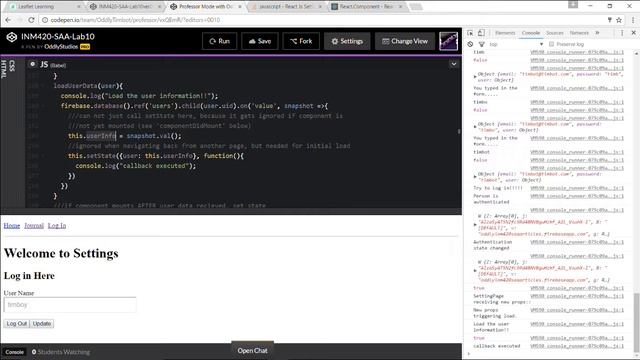Click the Update button
The width and height of the screenshot is (640, 360).
click(42, 324)
